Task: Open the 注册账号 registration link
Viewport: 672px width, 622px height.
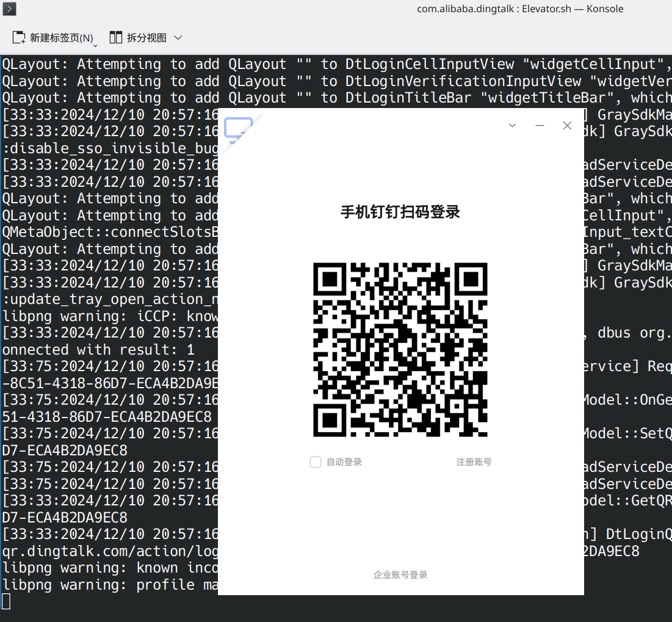Action: click(x=474, y=462)
